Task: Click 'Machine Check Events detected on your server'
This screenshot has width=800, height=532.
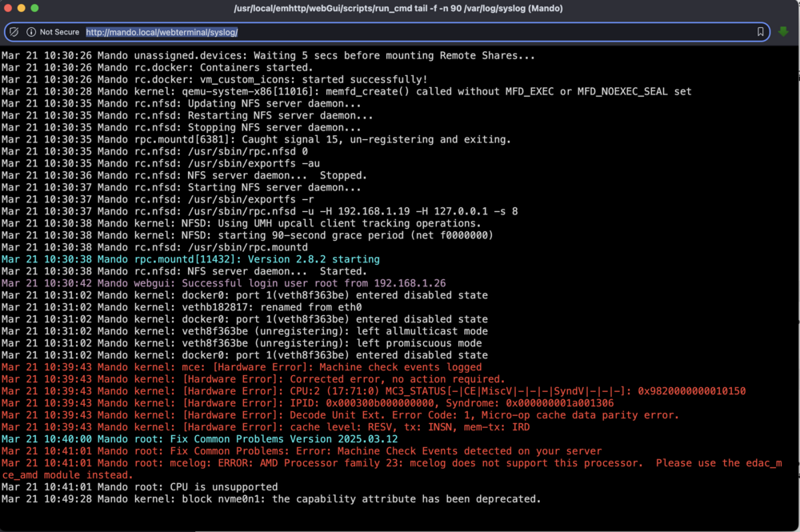Action: (x=302, y=451)
